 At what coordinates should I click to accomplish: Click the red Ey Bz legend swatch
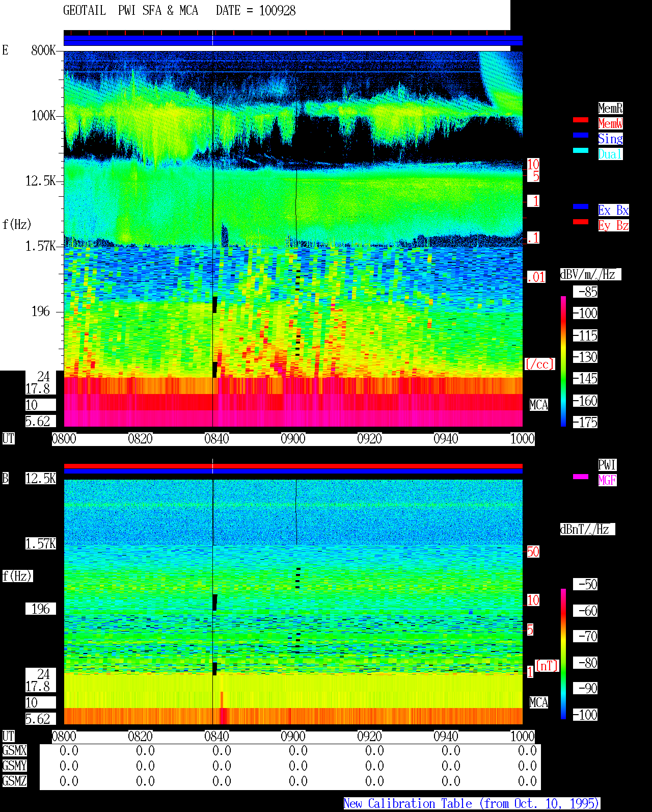click(x=581, y=222)
